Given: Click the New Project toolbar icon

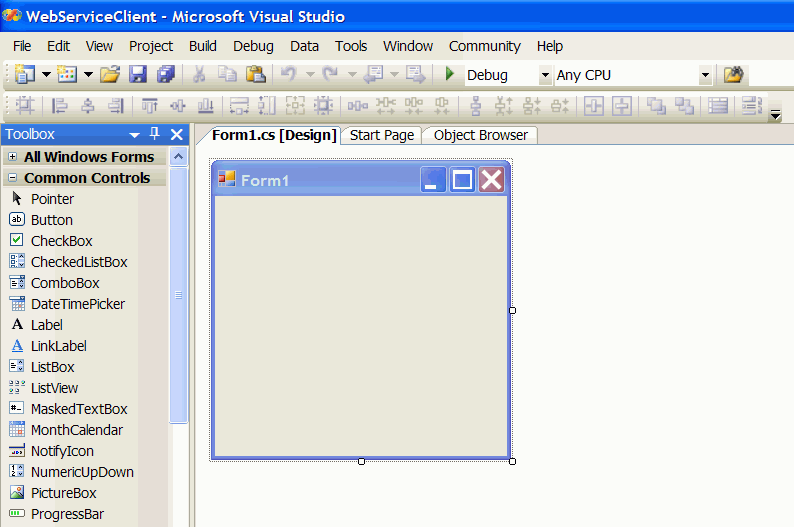Looking at the screenshot, I should [x=24, y=75].
